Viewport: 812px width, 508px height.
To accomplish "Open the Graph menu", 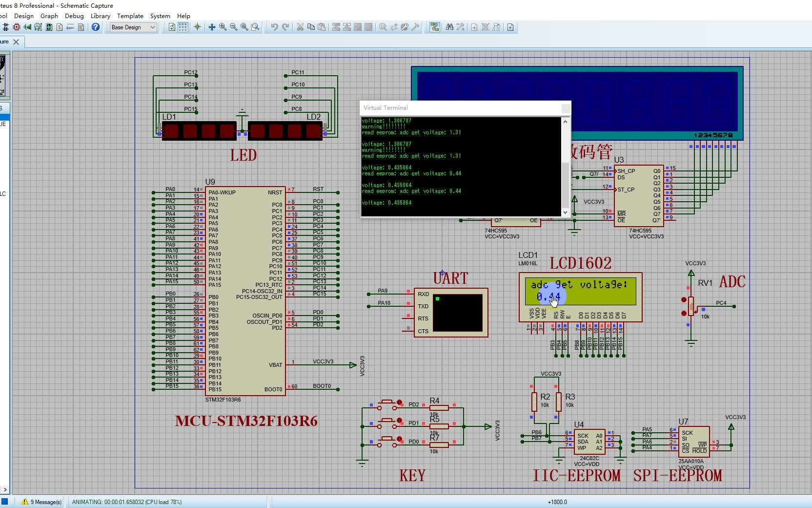I will click(49, 16).
